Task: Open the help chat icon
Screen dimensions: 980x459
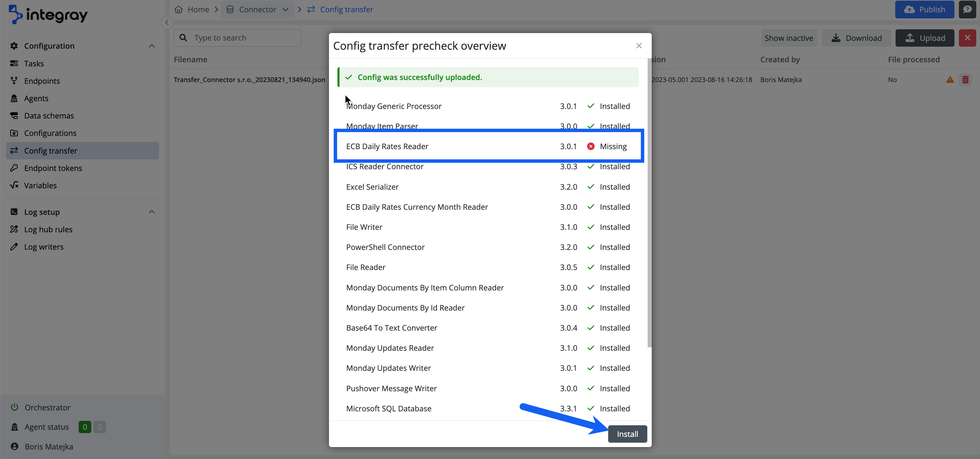Action: click(x=967, y=10)
